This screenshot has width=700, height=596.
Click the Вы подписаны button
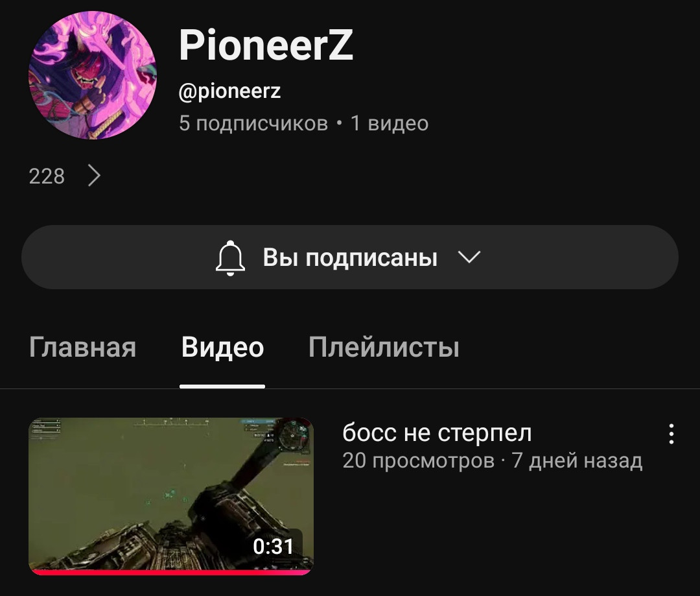(350, 257)
